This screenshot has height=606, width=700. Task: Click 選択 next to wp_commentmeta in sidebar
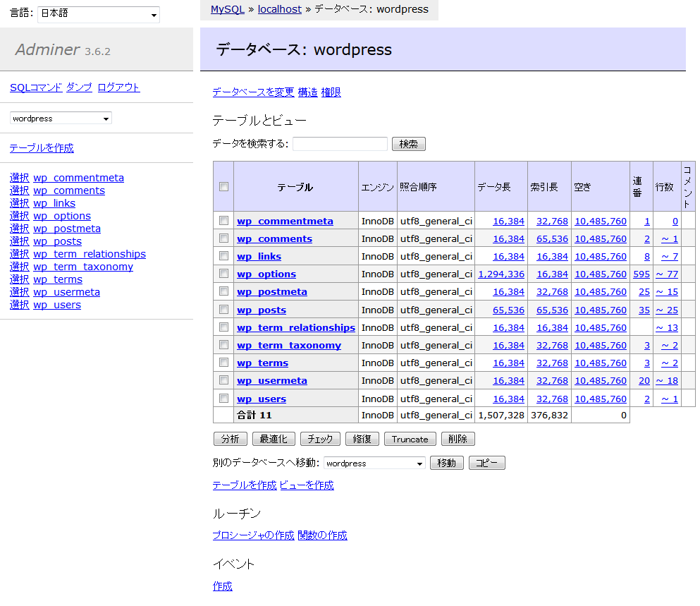coord(19,178)
